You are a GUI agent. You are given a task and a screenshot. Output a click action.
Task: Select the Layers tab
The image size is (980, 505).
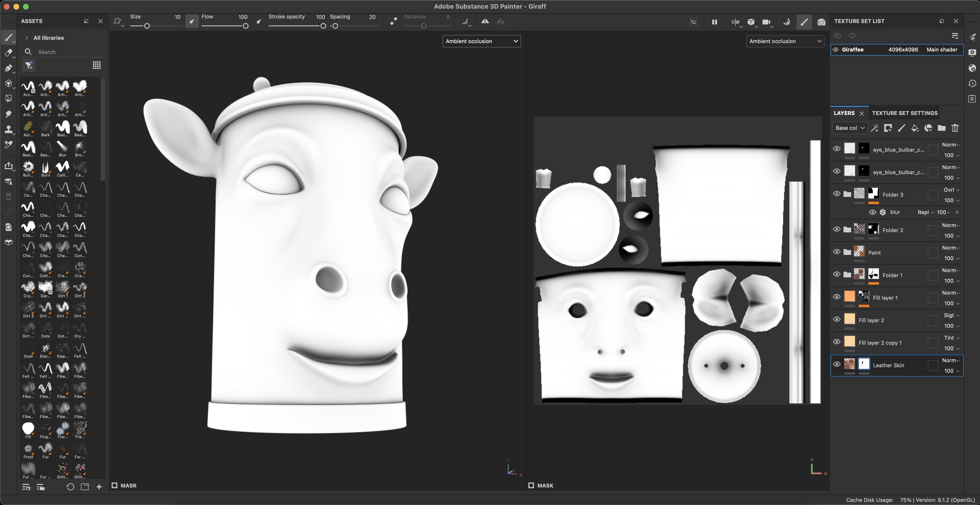[x=844, y=113]
